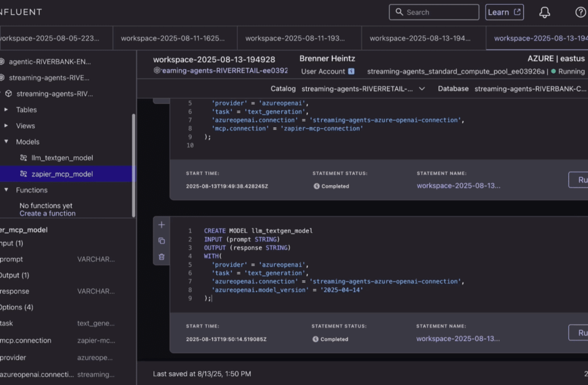The image size is (588, 385).
Task: Click start time 2025-08-13T19:50:14.519085Z
Action: coord(226,339)
